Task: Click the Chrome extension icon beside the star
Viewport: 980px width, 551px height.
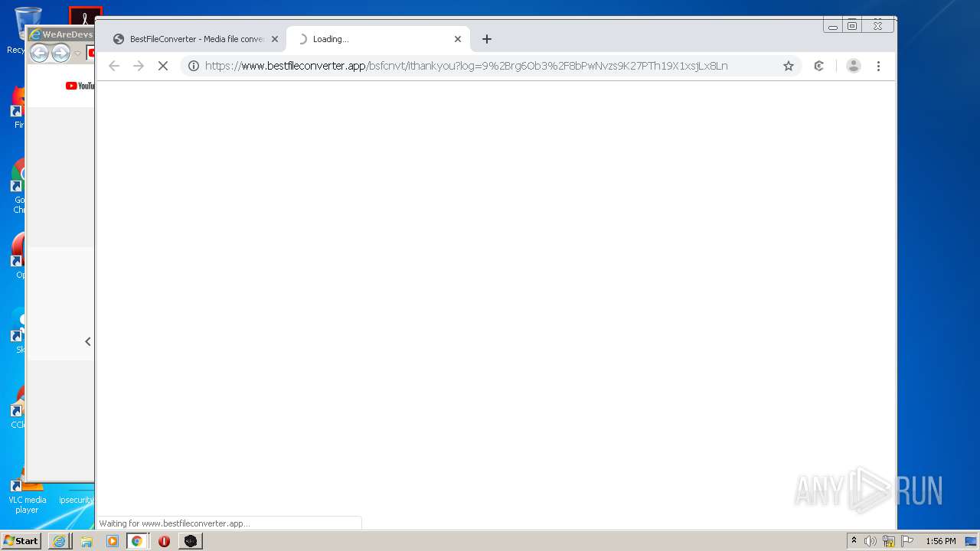Action: point(819,66)
